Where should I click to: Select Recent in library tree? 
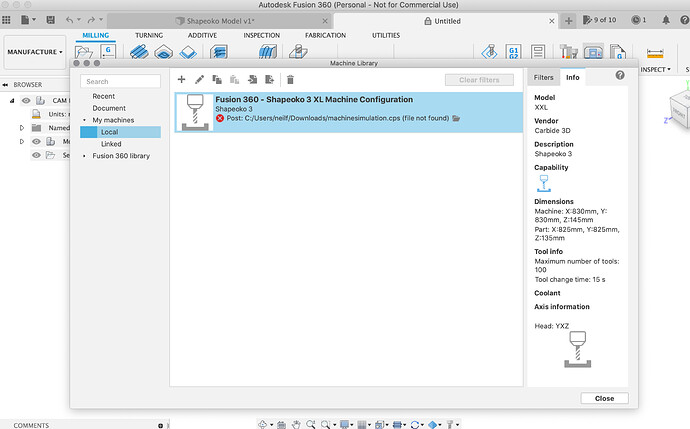103,96
